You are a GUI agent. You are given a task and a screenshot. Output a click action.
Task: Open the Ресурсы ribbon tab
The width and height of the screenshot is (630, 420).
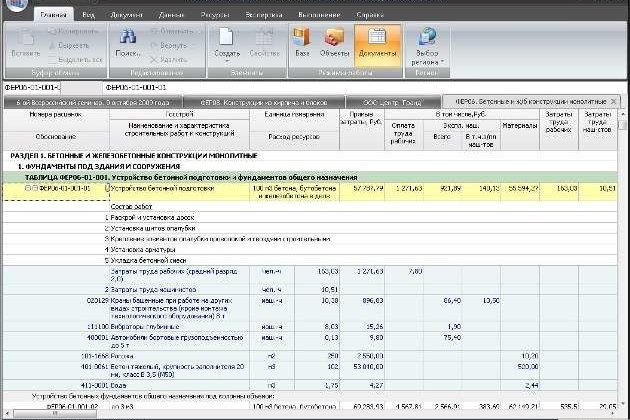(215, 15)
